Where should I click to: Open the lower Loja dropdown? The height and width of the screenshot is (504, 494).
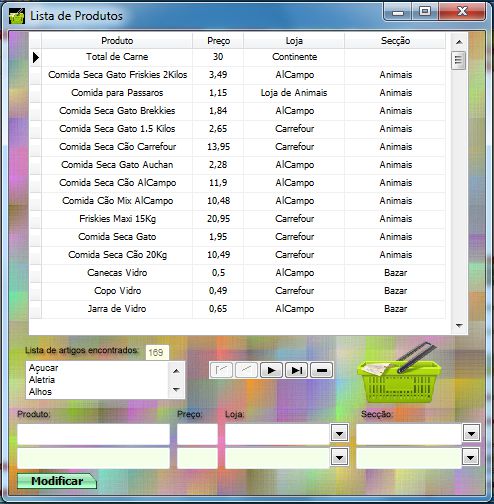(x=339, y=457)
